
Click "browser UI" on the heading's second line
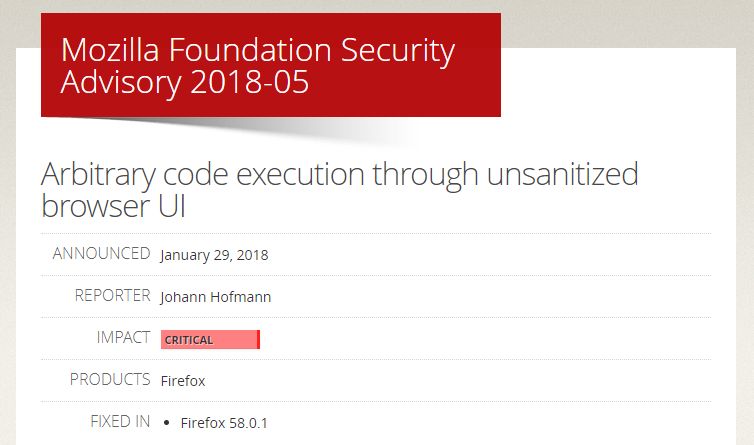pos(113,205)
